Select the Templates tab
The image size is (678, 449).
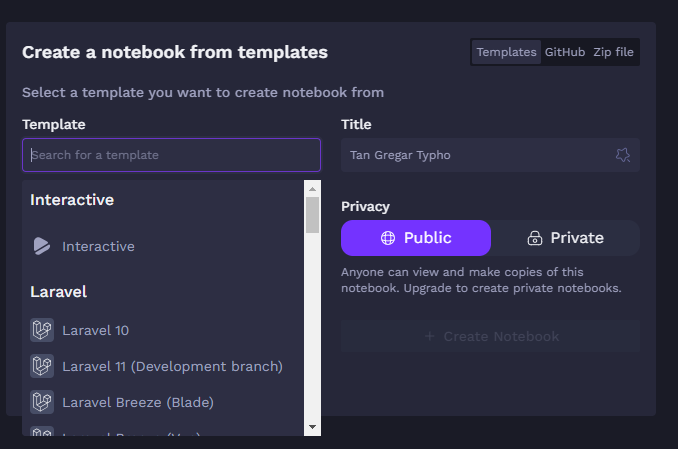coord(506,52)
